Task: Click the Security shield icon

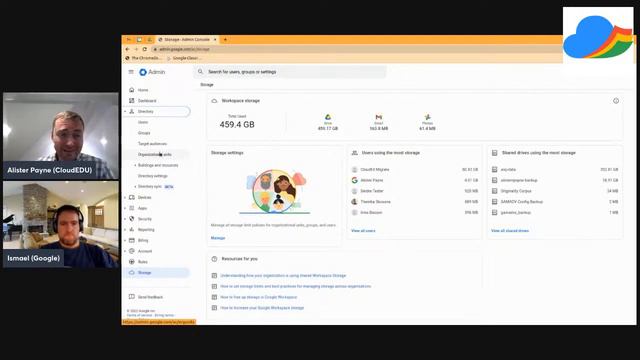Action: point(131,219)
